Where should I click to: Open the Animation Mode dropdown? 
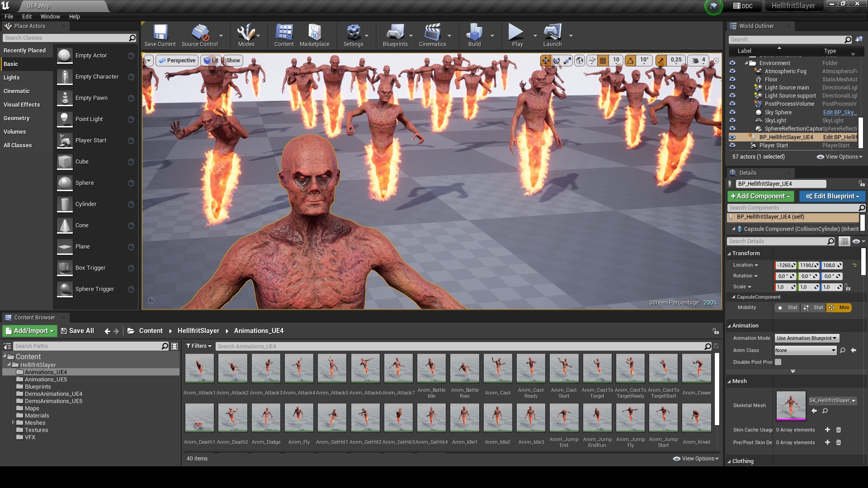coord(807,338)
